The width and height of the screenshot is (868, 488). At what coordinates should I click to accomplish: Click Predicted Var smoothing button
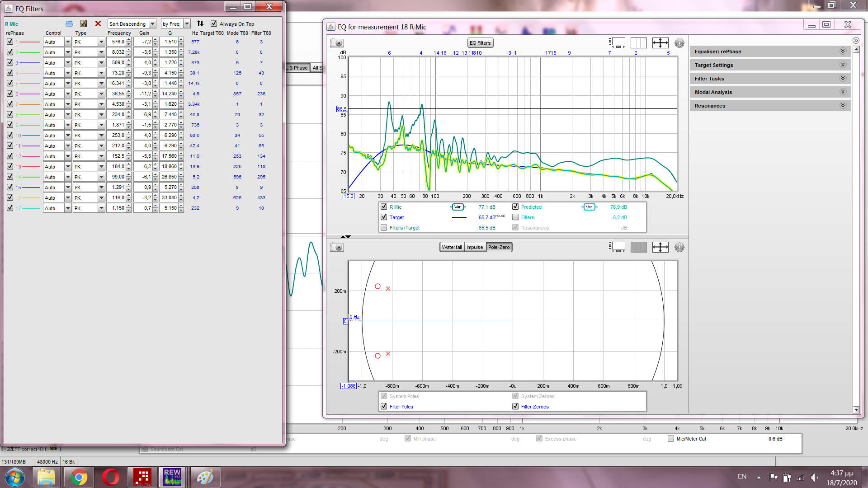tap(589, 207)
